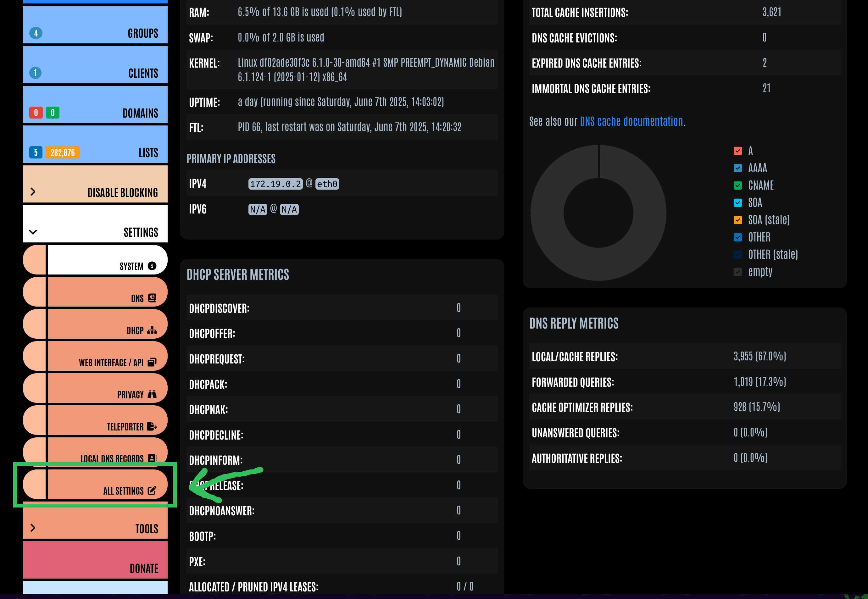
Task: Click the blue lists count badge 5
Action: point(36,153)
